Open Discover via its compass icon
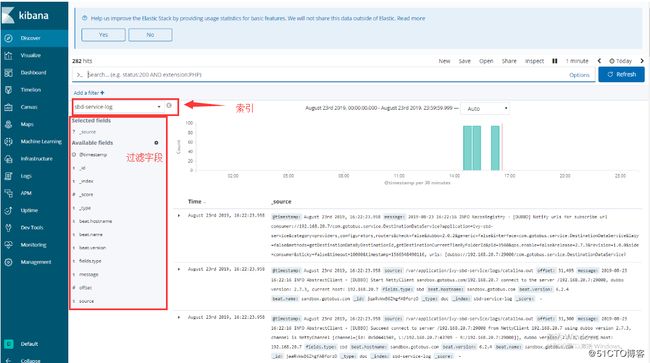Viewport: 650px width, 363px height. [8, 38]
